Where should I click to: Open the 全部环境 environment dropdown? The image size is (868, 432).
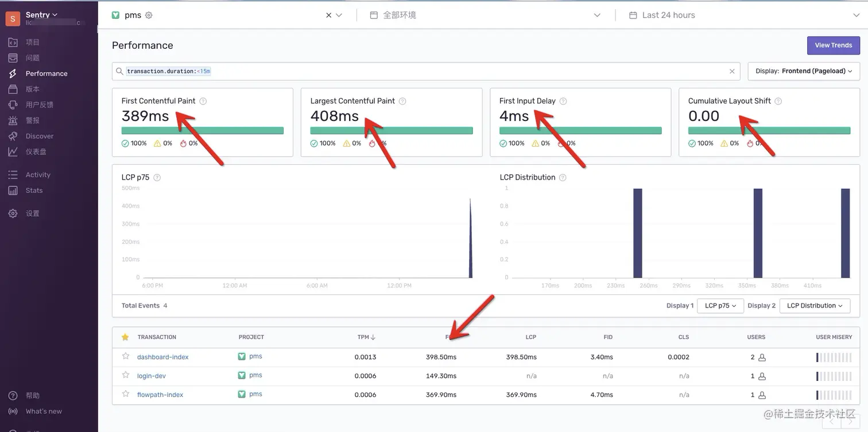[485, 15]
